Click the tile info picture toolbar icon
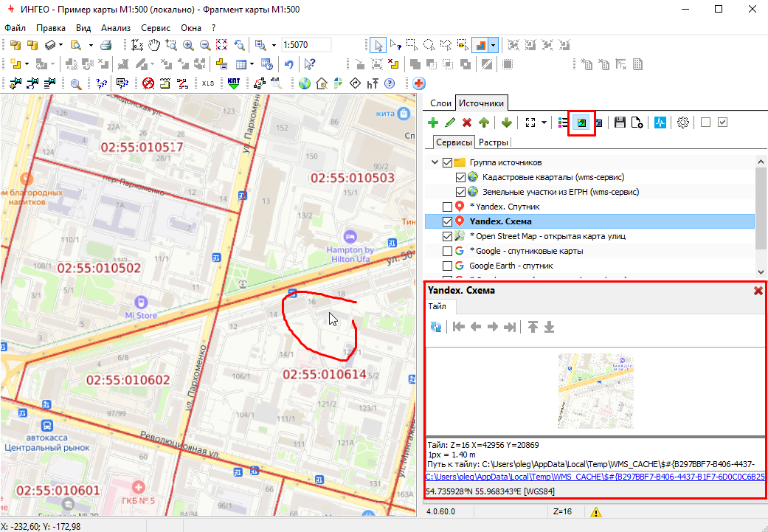Image resolution: width=768 pixels, height=532 pixels. (x=581, y=122)
